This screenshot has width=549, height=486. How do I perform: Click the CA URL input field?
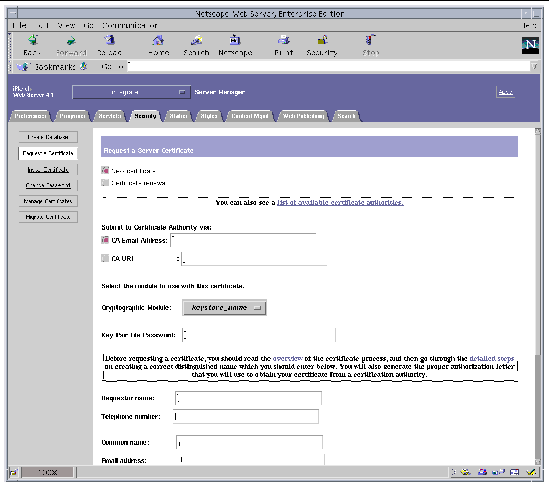coord(254,259)
